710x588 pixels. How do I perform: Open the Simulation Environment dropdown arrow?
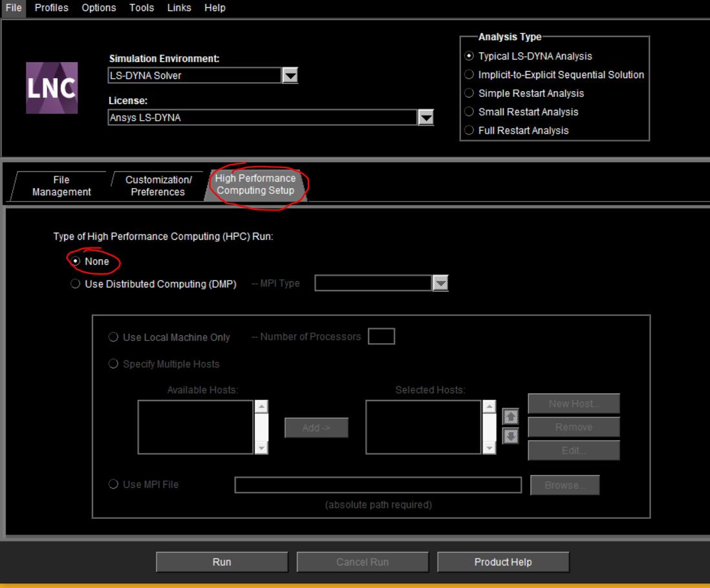[x=290, y=75]
